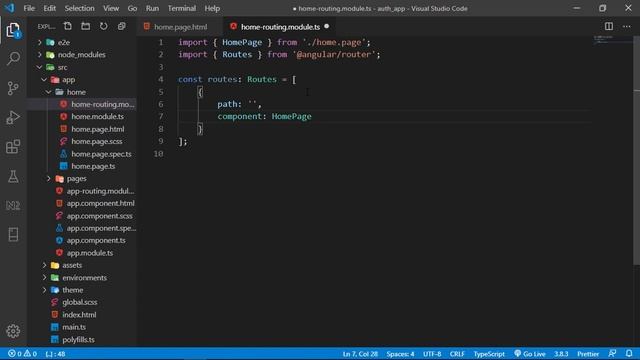
Task: Open the View menu
Action: click(111, 8)
